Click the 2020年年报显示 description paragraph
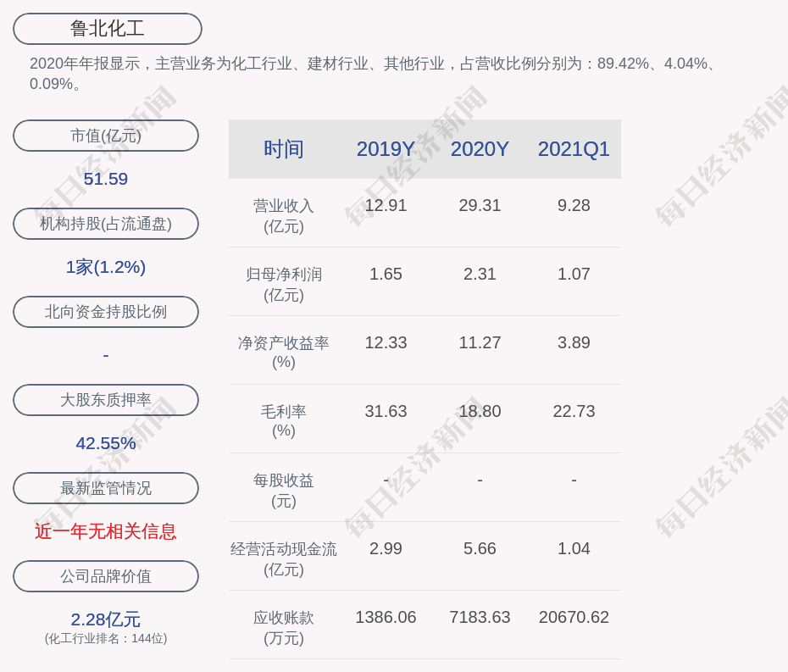This screenshot has height=672, width=788. [x=373, y=74]
